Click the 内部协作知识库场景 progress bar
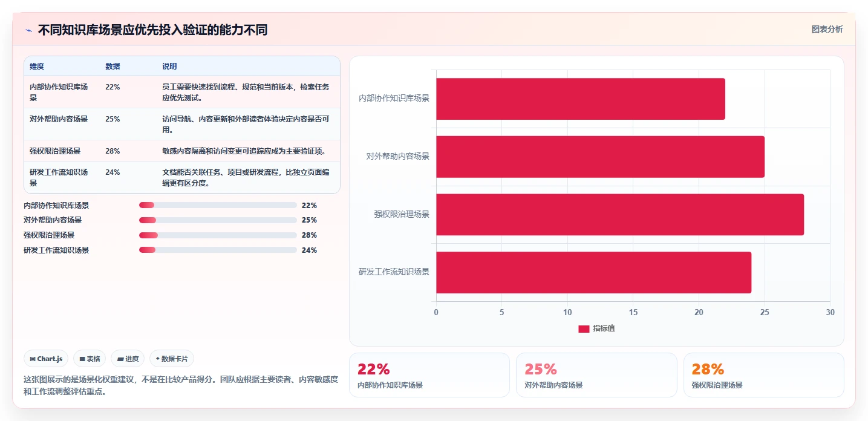Screen dimensions: 868x421 coord(218,205)
